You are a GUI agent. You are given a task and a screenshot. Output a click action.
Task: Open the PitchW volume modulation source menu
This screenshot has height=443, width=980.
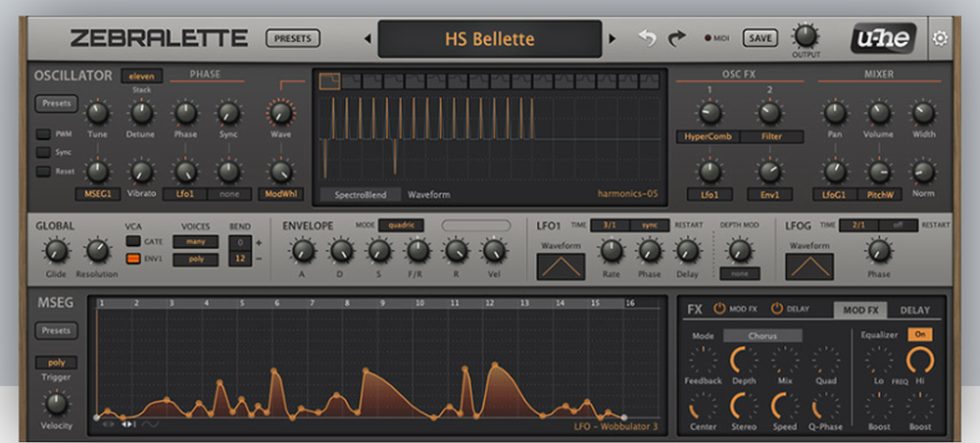(x=879, y=194)
